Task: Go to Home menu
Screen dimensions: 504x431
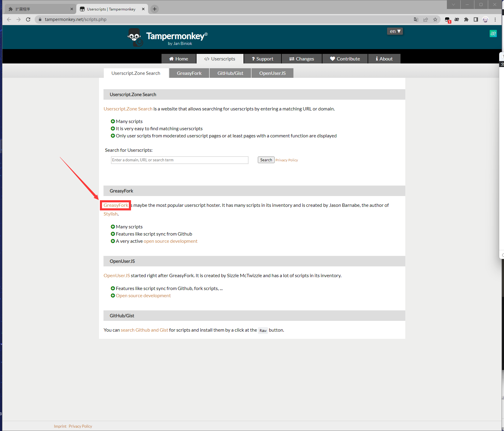Action: (x=179, y=59)
